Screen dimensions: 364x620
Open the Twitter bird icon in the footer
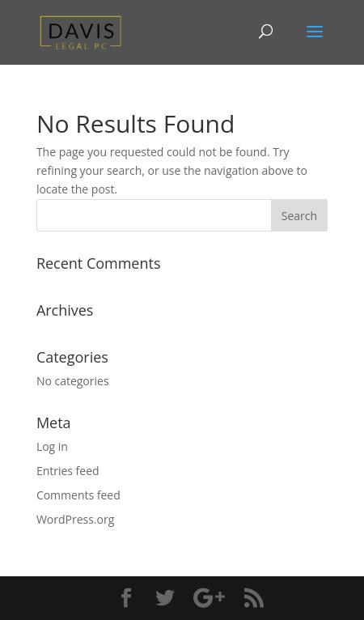(x=165, y=598)
